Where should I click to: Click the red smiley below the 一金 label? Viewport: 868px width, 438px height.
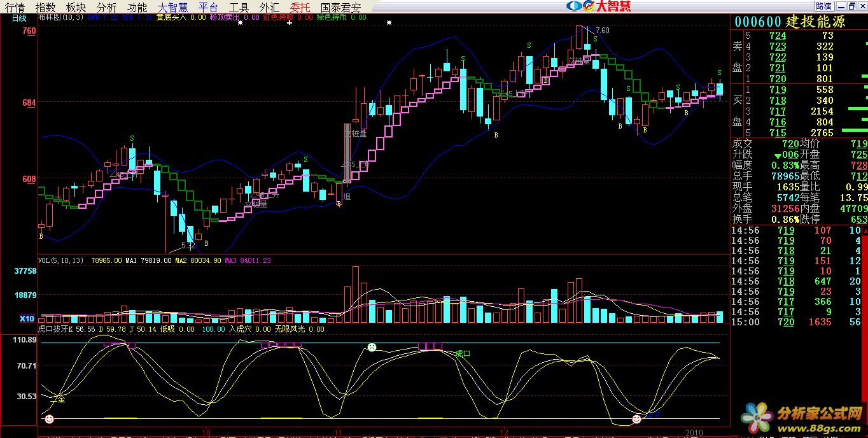pos(49,419)
